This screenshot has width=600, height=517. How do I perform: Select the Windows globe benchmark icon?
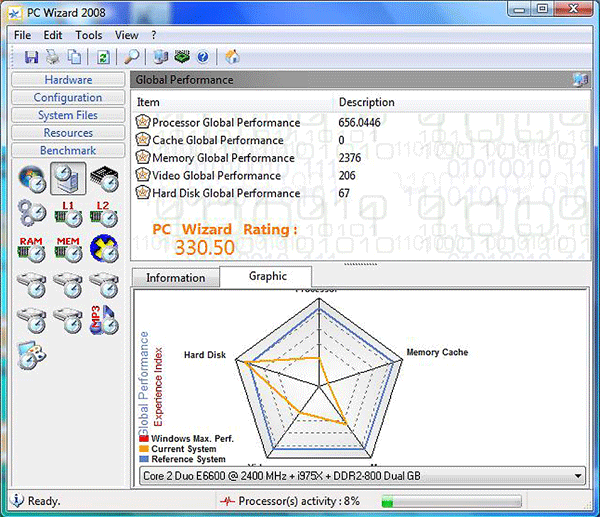[32, 179]
